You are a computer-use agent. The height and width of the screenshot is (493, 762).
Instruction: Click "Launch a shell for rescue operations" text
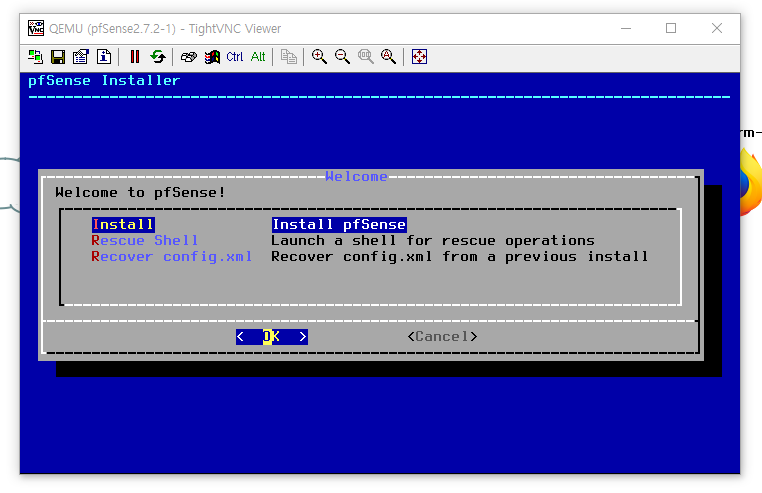(433, 241)
